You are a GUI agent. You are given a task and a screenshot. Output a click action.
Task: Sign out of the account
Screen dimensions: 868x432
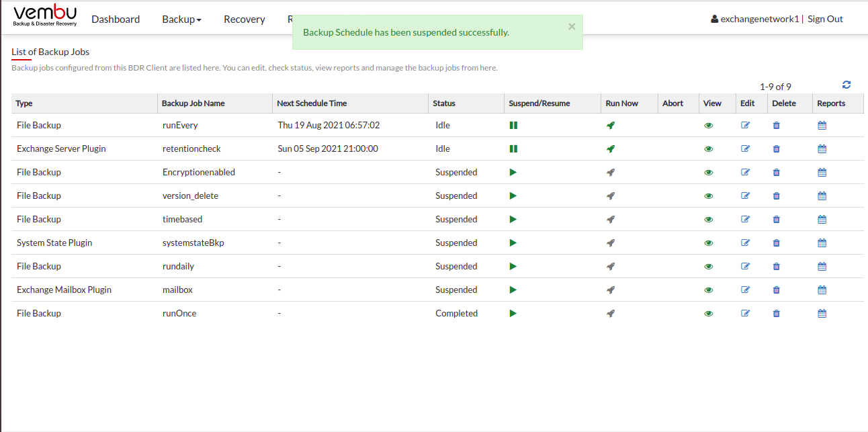[825, 19]
